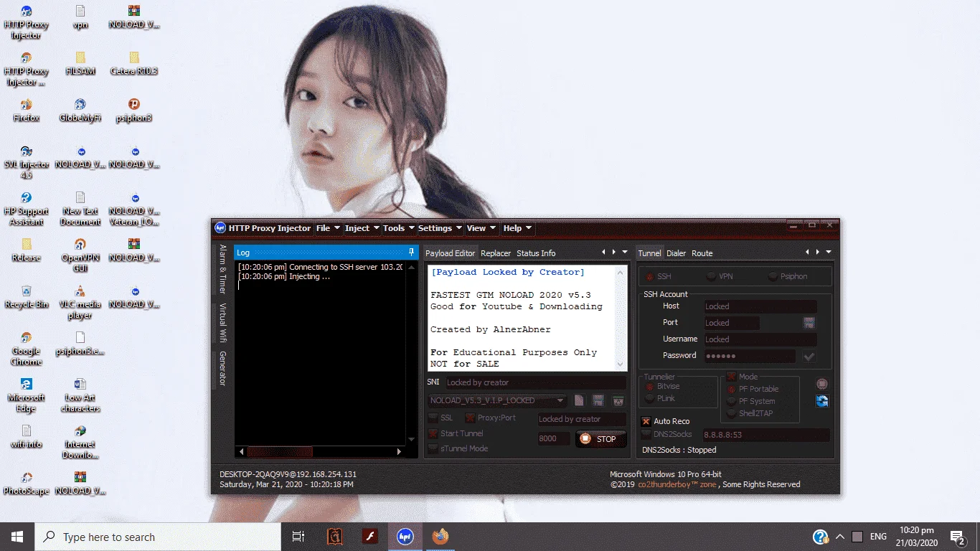This screenshot has width=980, height=551.
Task: Pin the Log panel using the pushpin icon
Action: (411, 253)
